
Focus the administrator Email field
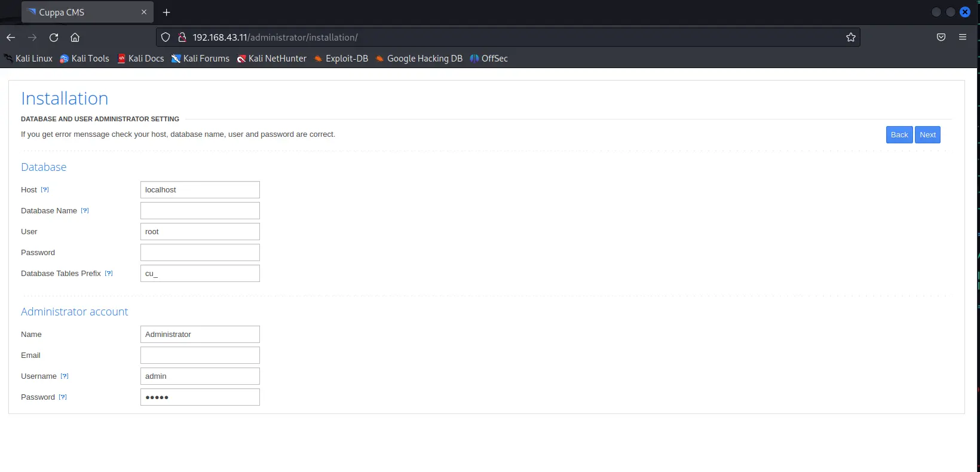tap(200, 355)
